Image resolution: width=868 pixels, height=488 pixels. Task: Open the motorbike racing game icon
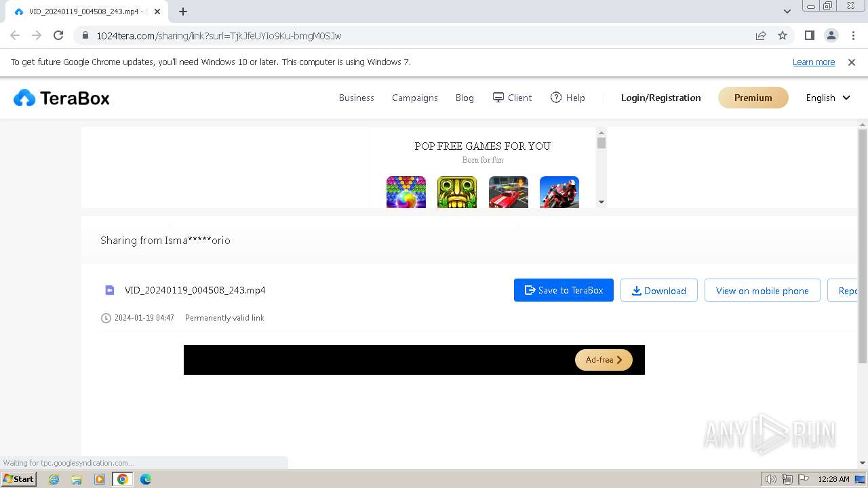pyautogui.click(x=559, y=192)
